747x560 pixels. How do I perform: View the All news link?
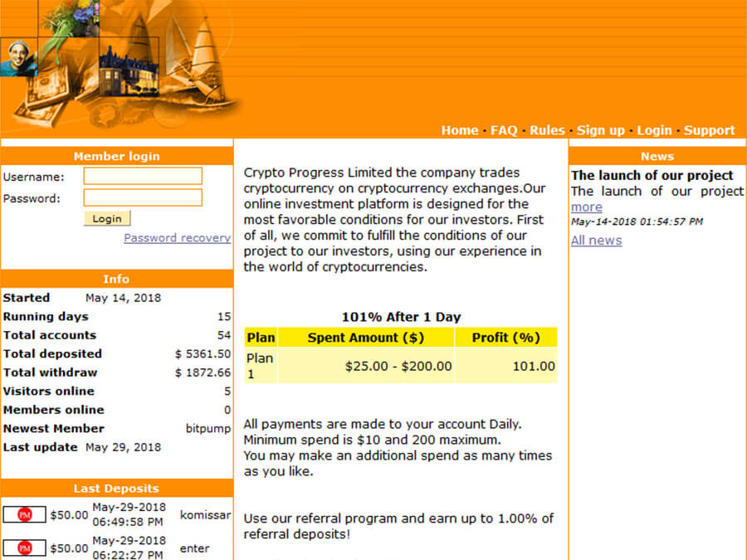point(597,241)
